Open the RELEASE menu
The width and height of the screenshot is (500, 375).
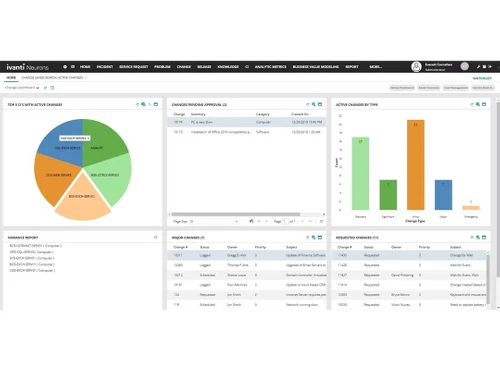click(x=204, y=67)
